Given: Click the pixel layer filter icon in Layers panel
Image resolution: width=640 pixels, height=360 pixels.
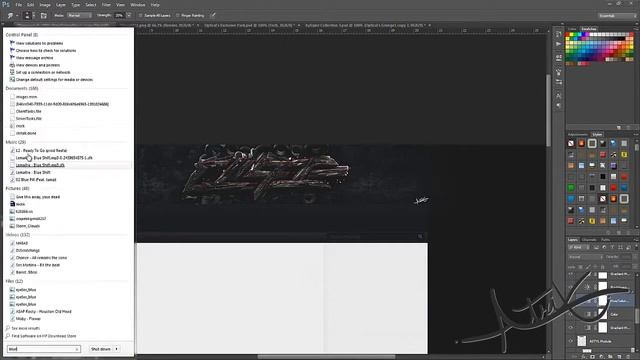Looking at the screenshot, I should (x=596, y=247).
